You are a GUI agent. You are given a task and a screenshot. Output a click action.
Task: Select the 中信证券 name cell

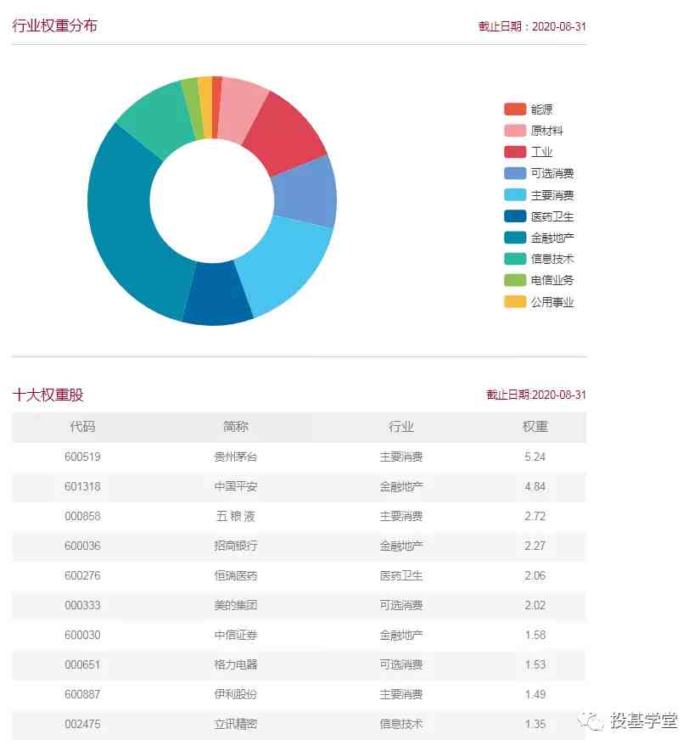(236, 635)
